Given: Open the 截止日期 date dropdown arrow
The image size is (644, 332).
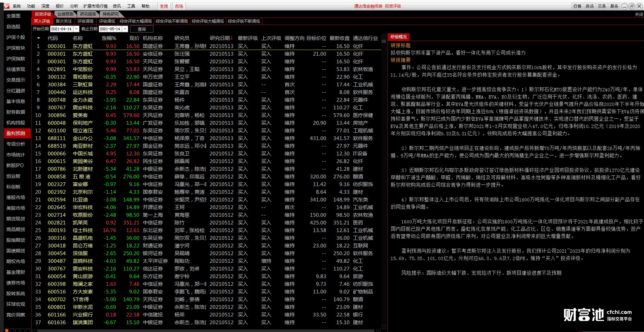Looking at the screenshot, I should tap(125, 29).
